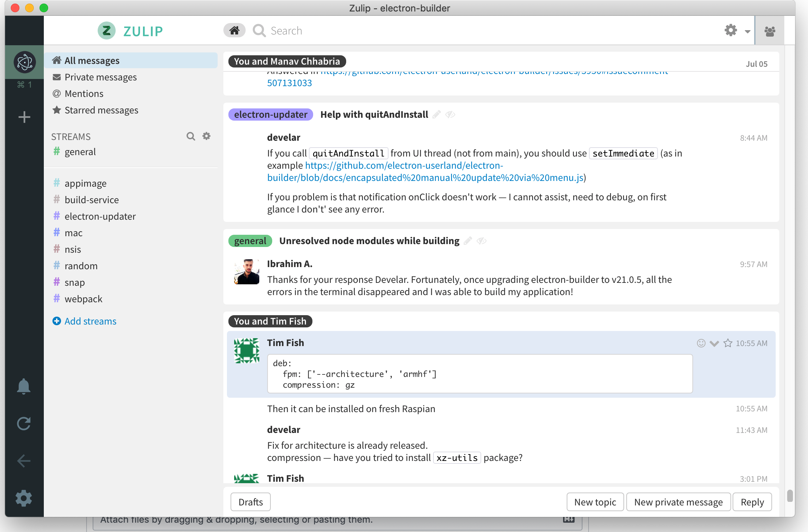Toggle the user list people icon

770,31
